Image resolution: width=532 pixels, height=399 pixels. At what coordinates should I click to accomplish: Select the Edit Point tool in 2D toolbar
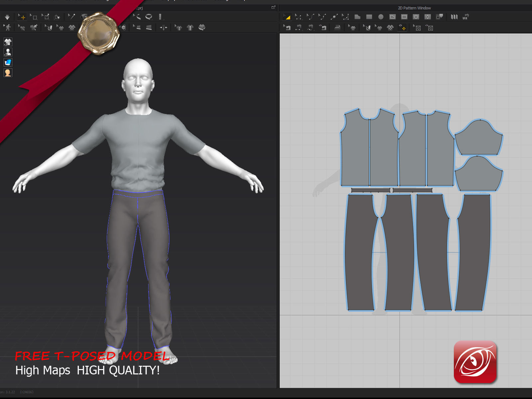pos(298,17)
